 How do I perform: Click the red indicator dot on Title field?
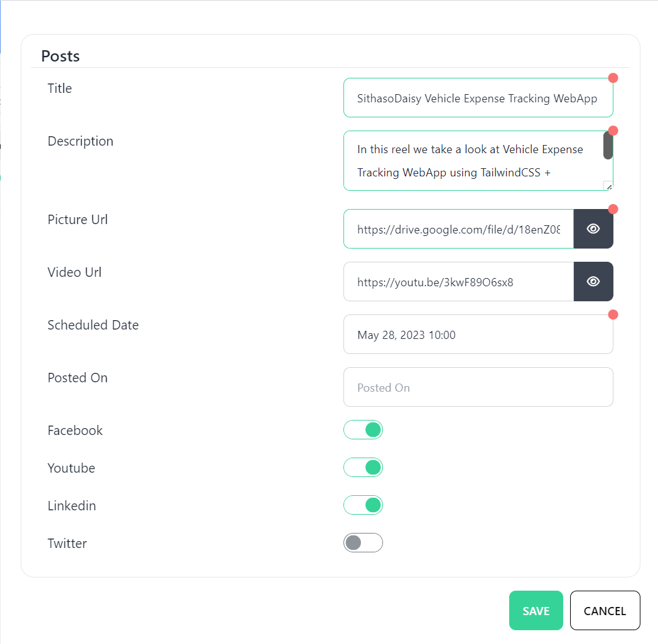pos(613,78)
